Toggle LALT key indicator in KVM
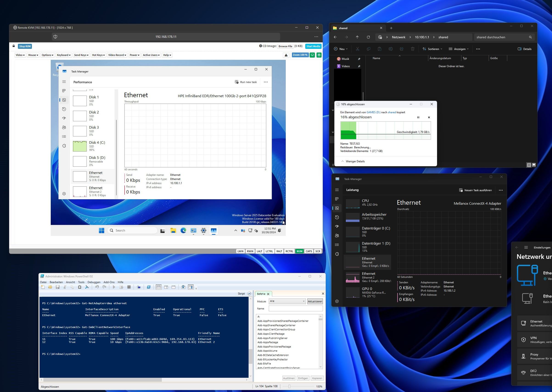Viewport: 552px width, 392px height. tap(260, 251)
